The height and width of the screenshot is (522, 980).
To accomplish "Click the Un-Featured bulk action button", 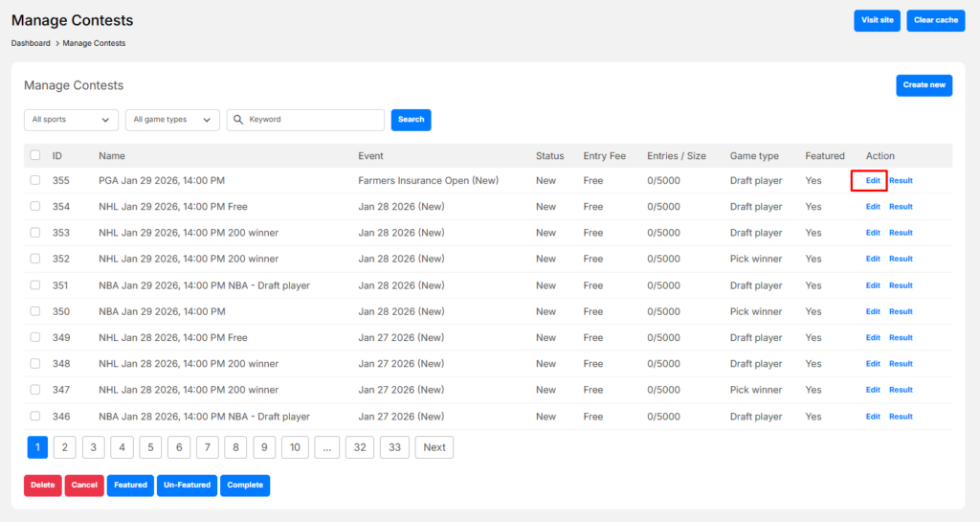I will tap(187, 486).
